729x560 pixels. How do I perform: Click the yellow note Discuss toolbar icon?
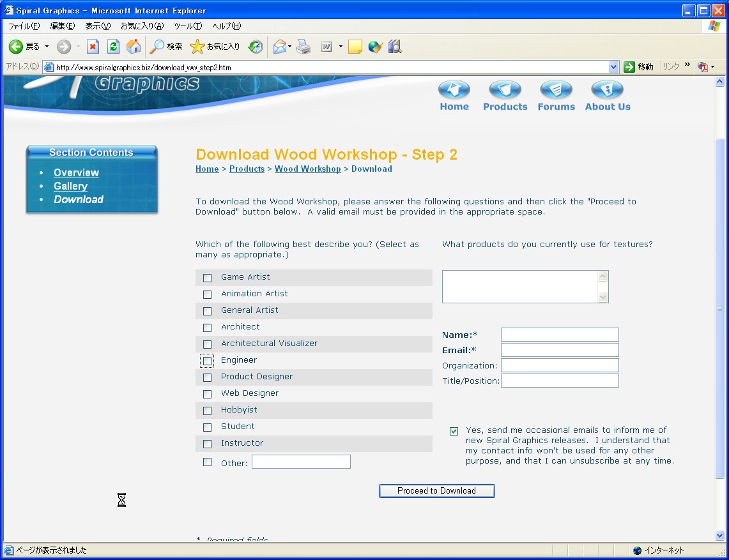(355, 47)
